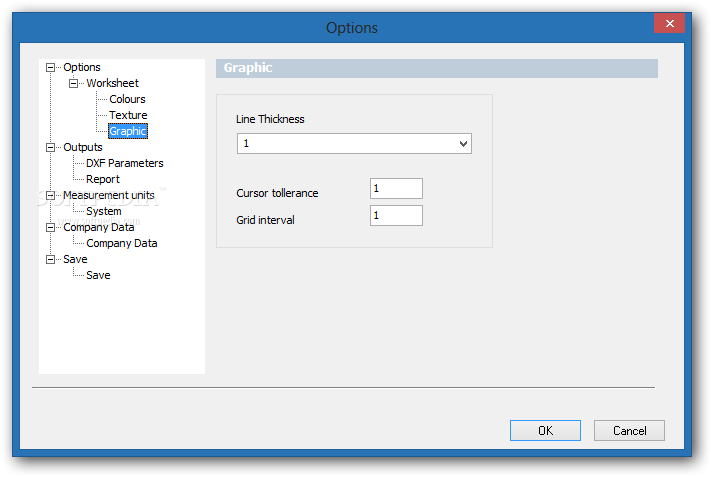
Task: Collapse the Outputs tree branch
Action: point(50,148)
